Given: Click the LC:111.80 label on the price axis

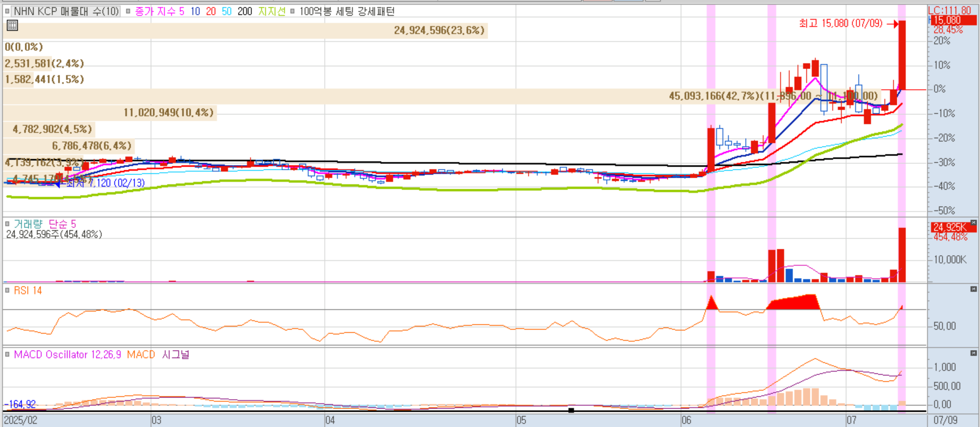Looking at the screenshot, I should click(x=949, y=11).
